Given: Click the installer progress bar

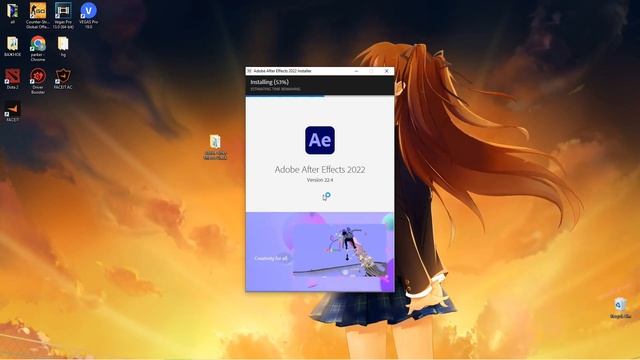Looking at the screenshot, I should coord(320,96).
